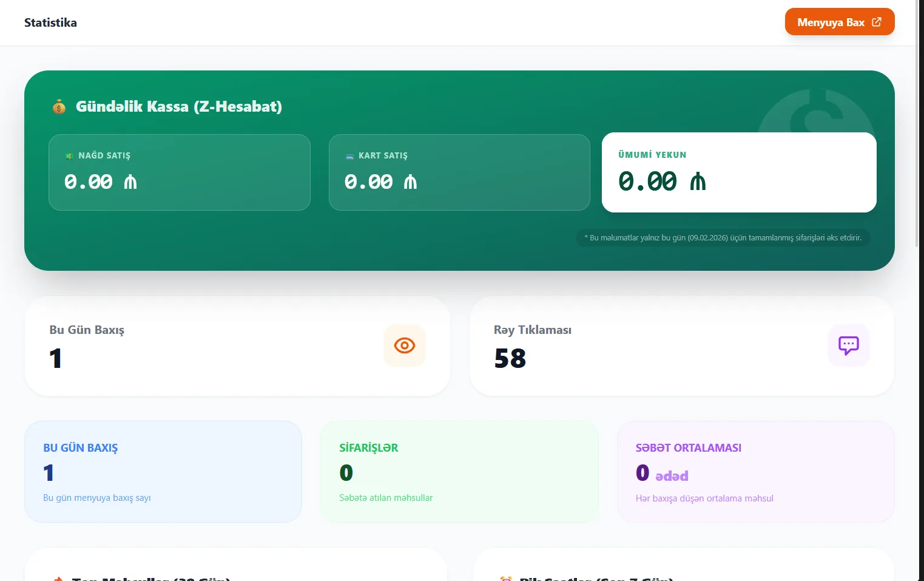Select the 0 value under SİFARİŞLƏR
924x581 pixels.
[x=346, y=472]
